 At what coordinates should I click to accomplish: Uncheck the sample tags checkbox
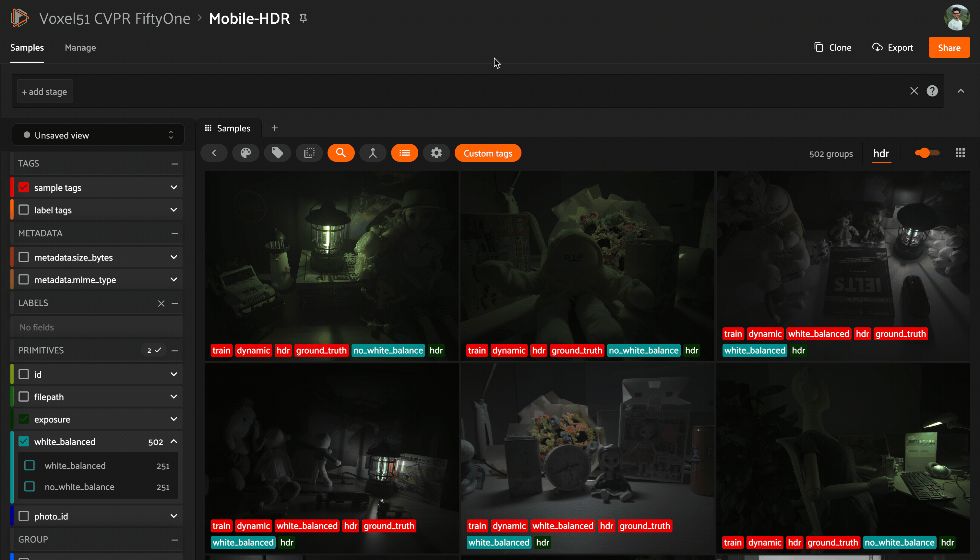24,188
